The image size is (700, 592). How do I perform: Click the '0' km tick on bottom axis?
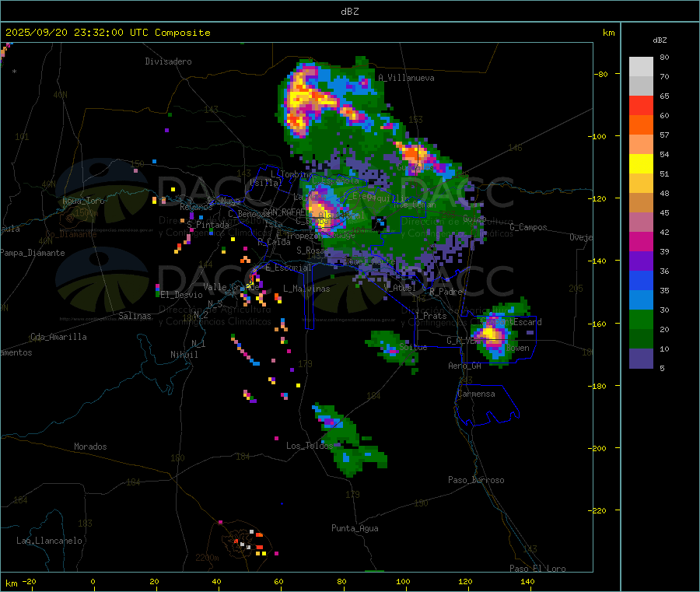tap(93, 581)
